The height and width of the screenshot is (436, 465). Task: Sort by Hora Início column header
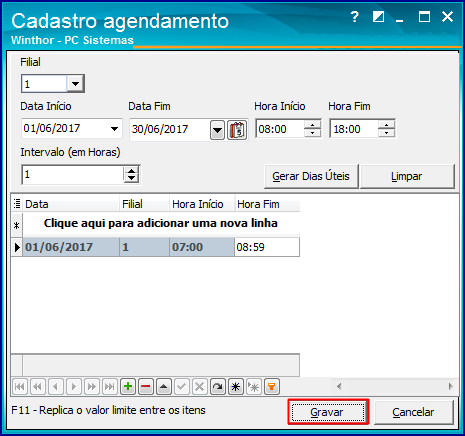pyautogui.click(x=202, y=204)
